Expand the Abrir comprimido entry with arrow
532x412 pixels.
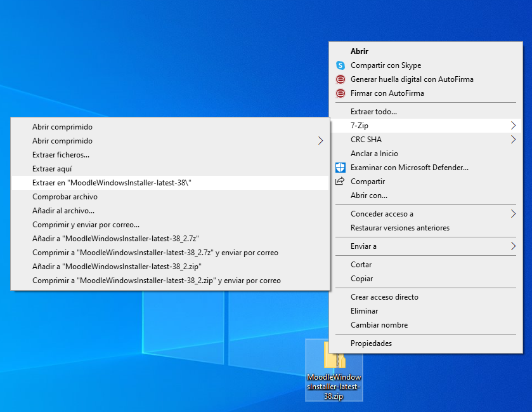pos(320,141)
